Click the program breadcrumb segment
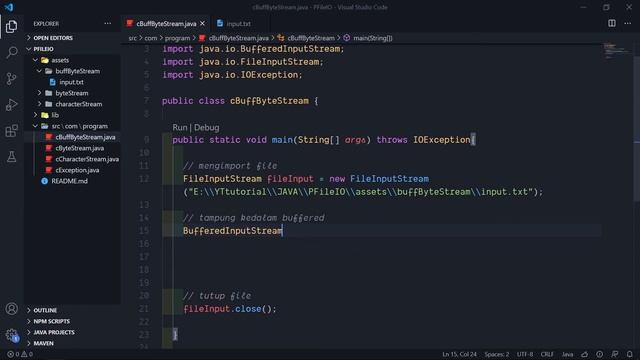Image resolution: width=640 pixels, height=360 pixels. click(x=177, y=38)
